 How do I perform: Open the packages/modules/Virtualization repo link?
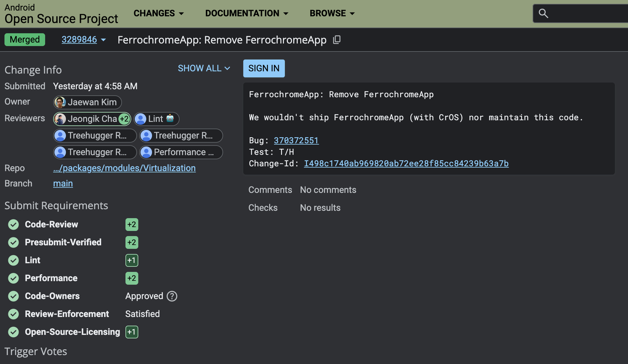pyautogui.click(x=124, y=168)
